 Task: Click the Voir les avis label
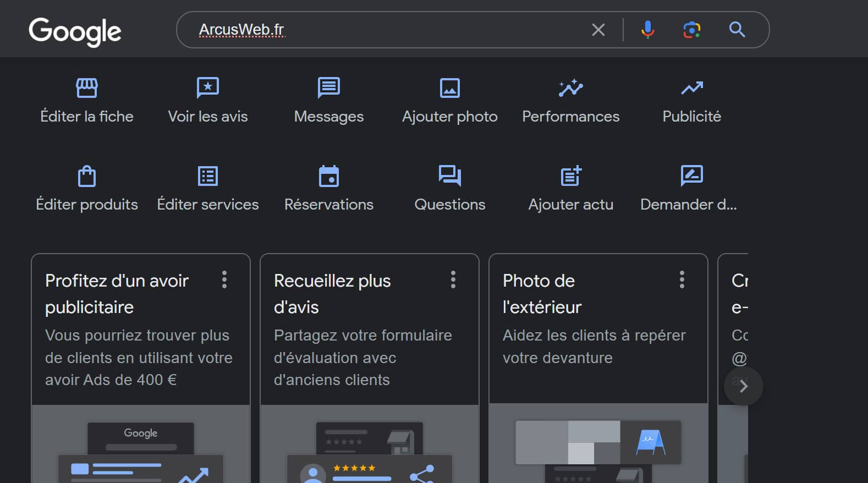(208, 117)
